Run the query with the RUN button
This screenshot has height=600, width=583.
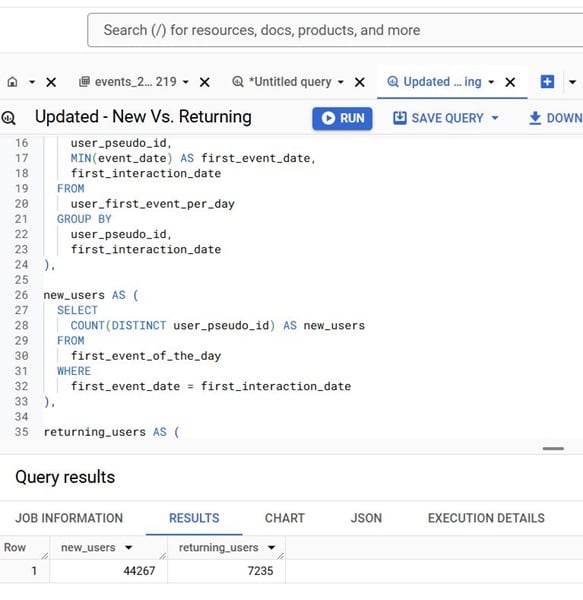342,118
